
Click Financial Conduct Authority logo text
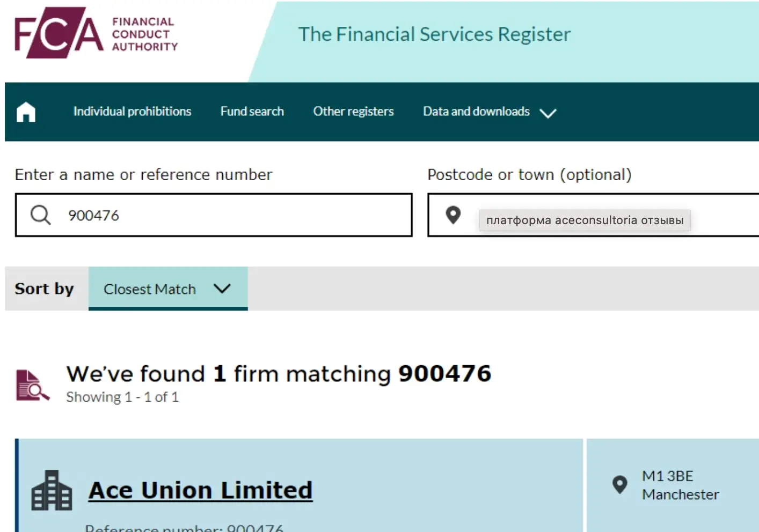(x=144, y=34)
